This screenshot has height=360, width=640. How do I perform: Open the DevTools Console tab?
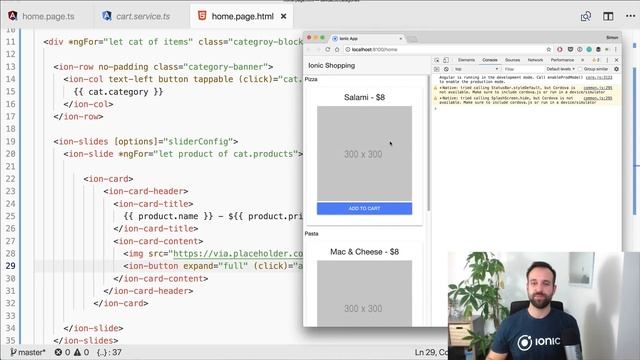[490, 60]
